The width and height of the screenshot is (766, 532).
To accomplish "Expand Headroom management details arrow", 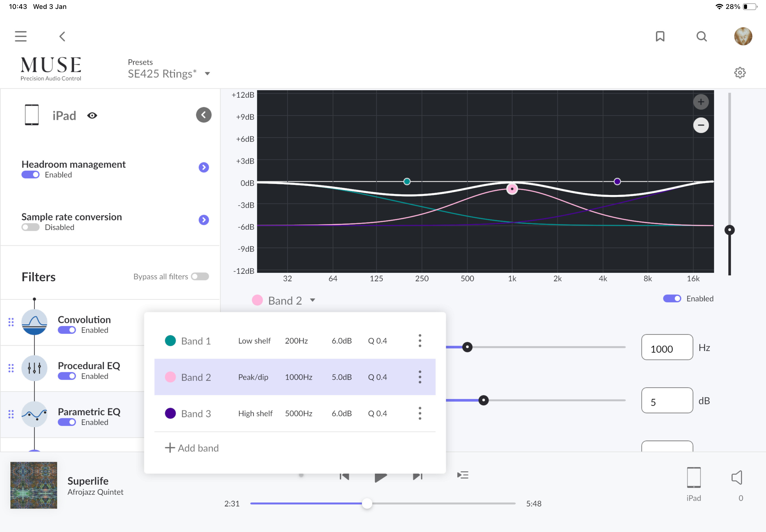I will [203, 167].
